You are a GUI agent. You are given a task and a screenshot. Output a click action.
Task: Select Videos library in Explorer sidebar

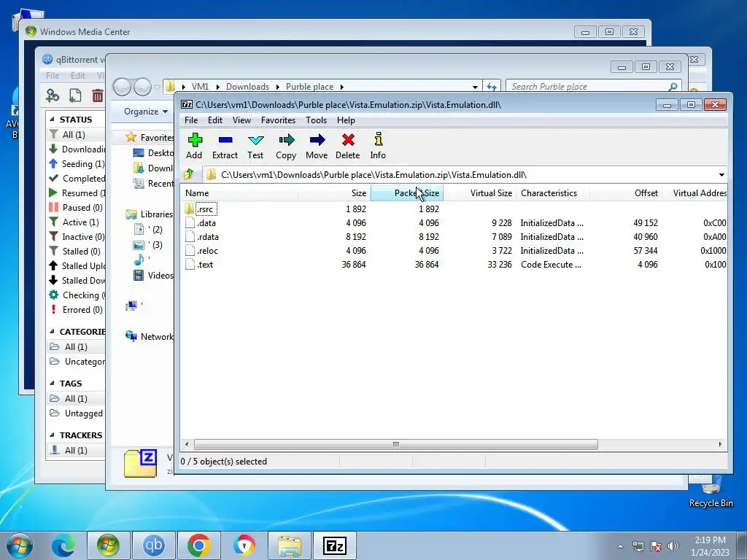click(160, 275)
